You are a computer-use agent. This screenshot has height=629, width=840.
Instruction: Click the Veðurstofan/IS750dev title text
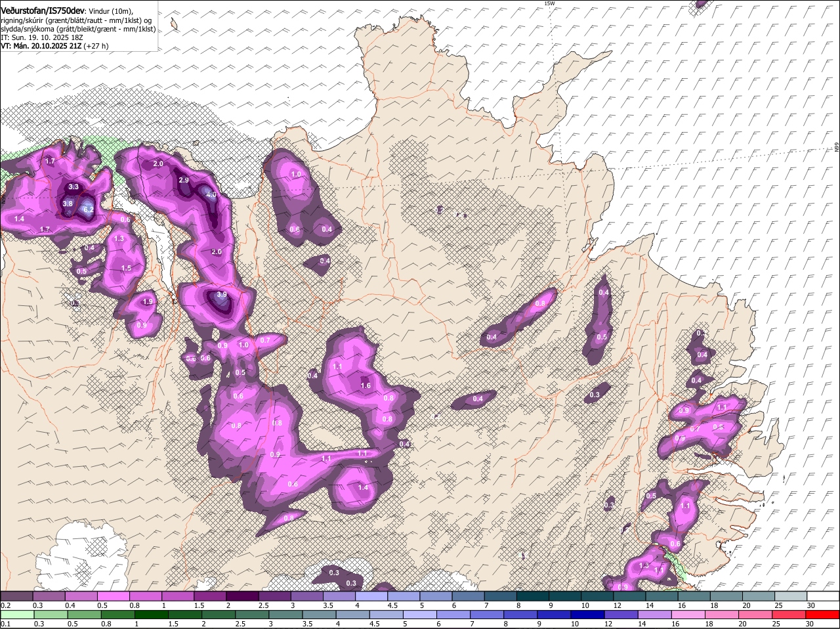point(43,11)
